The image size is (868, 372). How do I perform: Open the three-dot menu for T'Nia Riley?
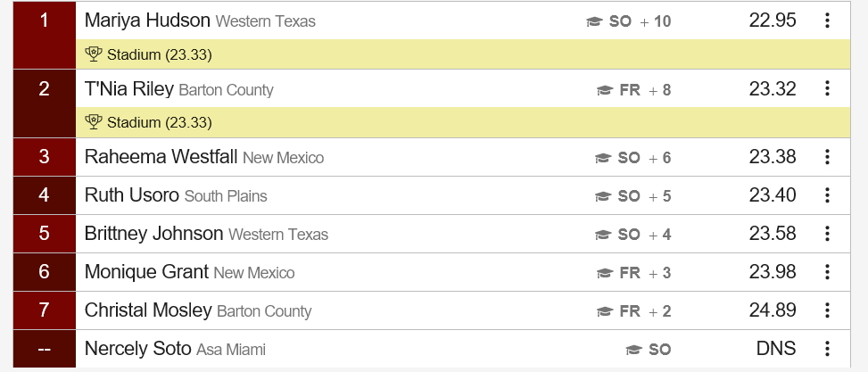click(827, 88)
